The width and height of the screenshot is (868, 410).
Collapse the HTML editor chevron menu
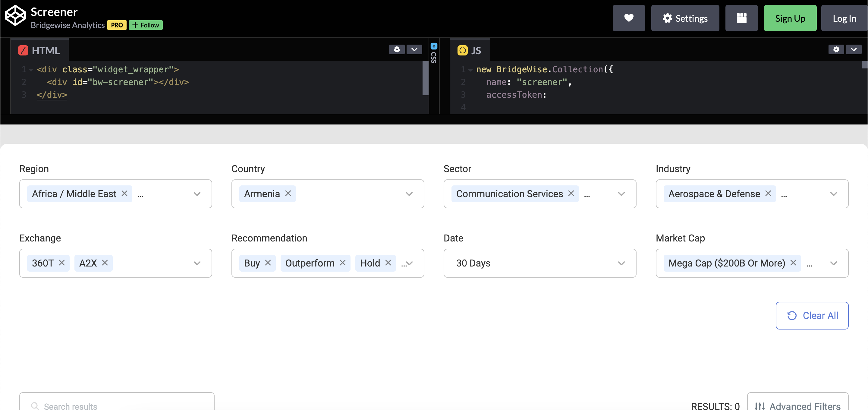pyautogui.click(x=414, y=49)
